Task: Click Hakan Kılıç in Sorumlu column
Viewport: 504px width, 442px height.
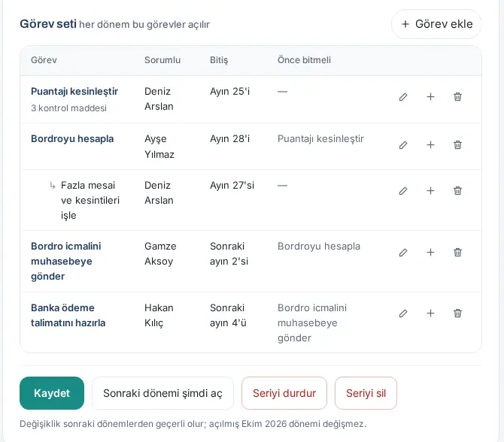Action: (159, 315)
